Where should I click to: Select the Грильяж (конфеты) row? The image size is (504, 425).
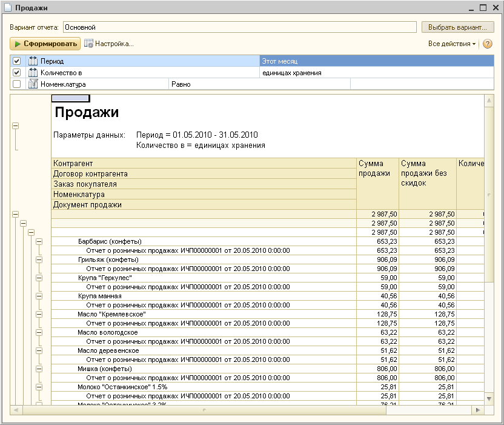[204, 259]
